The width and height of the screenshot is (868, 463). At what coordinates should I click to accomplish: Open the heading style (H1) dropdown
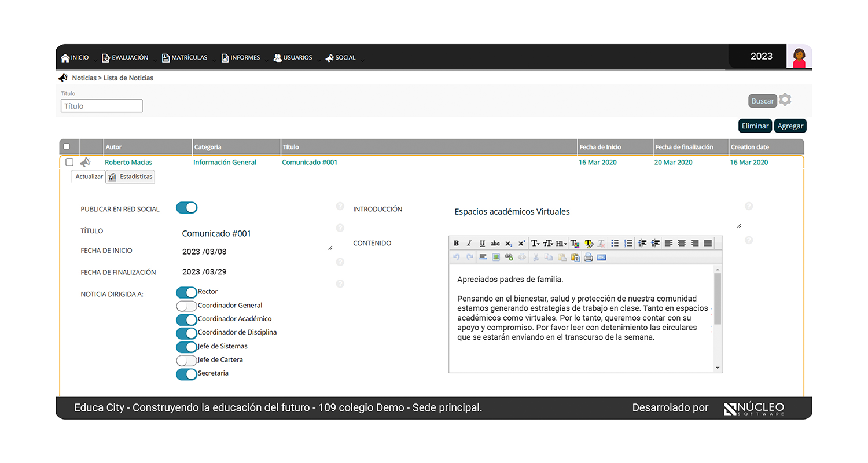click(x=561, y=244)
